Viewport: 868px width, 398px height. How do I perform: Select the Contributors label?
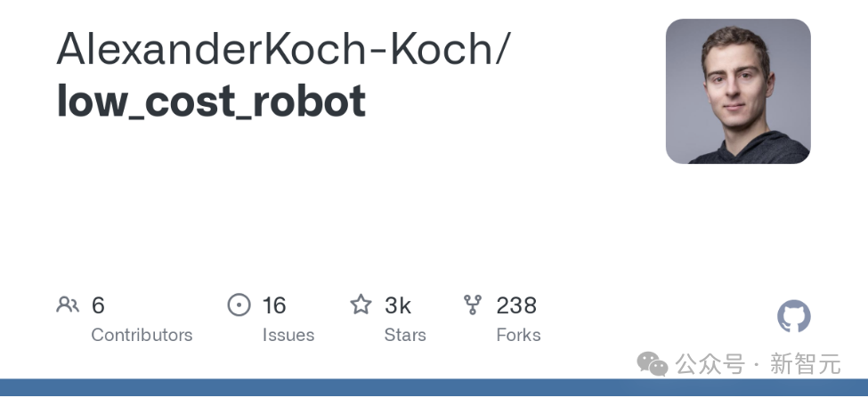point(142,335)
